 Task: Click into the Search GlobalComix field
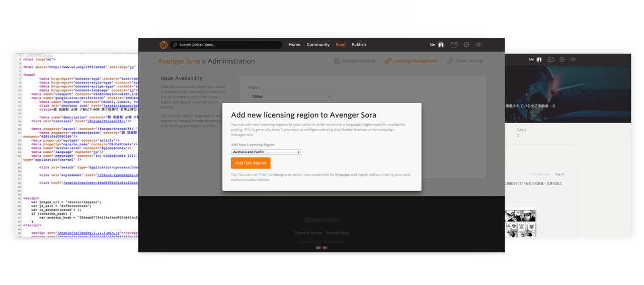click(x=226, y=45)
